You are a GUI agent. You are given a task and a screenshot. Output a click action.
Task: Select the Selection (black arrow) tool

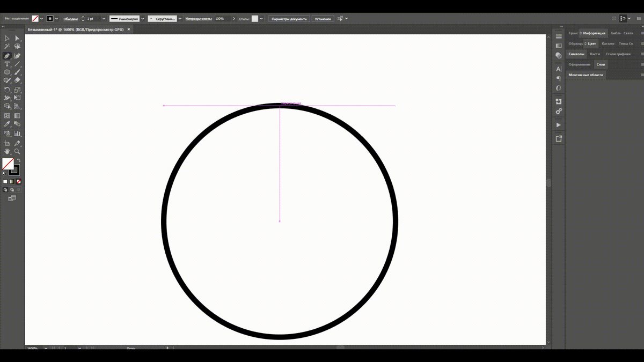(x=7, y=38)
